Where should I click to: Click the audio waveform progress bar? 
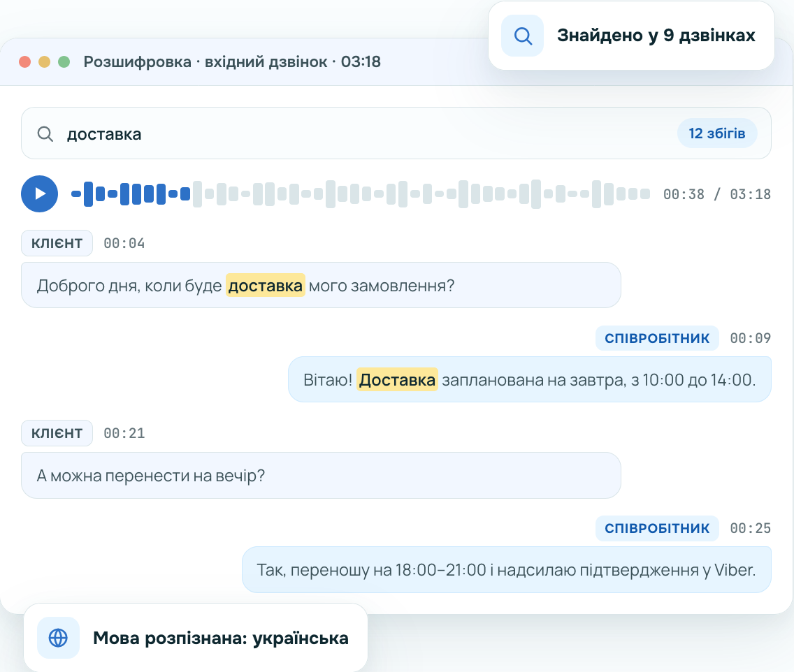[x=361, y=193]
